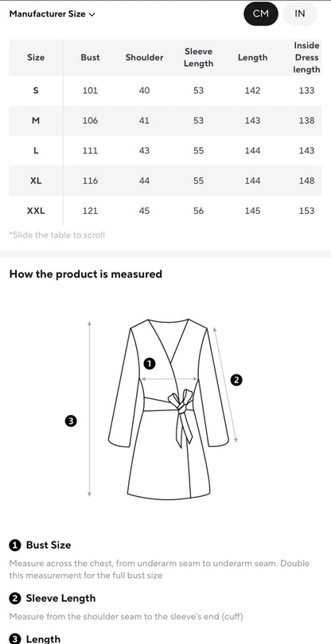The width and height of the screenshot is (331, 644).
Task: Click the chevron next to Manufacturer Size
Action: (92, 14)
